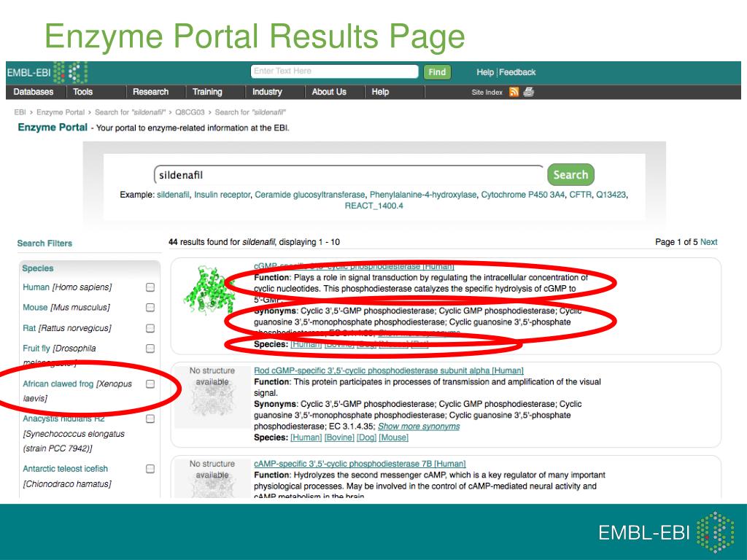
Task: Open the cAMP-specific phosphodiesterase 7B result
Action: click(360, 464)
